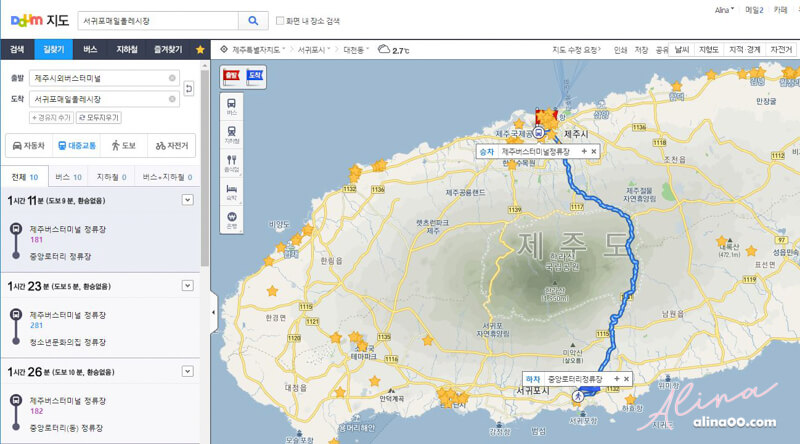This screenshot has width=800, height=444.
Task: Click the 경유지 추가 button
Action: pos(52,117)
